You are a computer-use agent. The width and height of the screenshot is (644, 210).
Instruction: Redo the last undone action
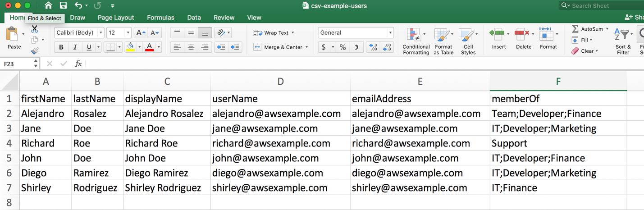97,6
